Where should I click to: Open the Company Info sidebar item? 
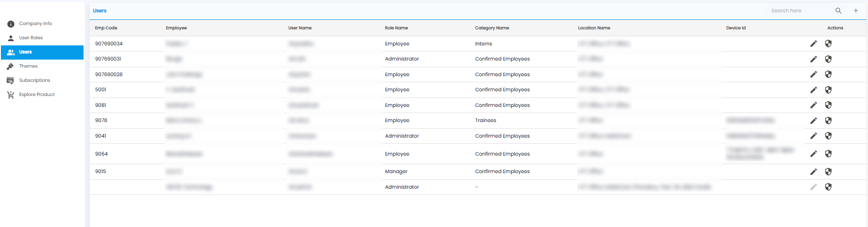point(42,24)
